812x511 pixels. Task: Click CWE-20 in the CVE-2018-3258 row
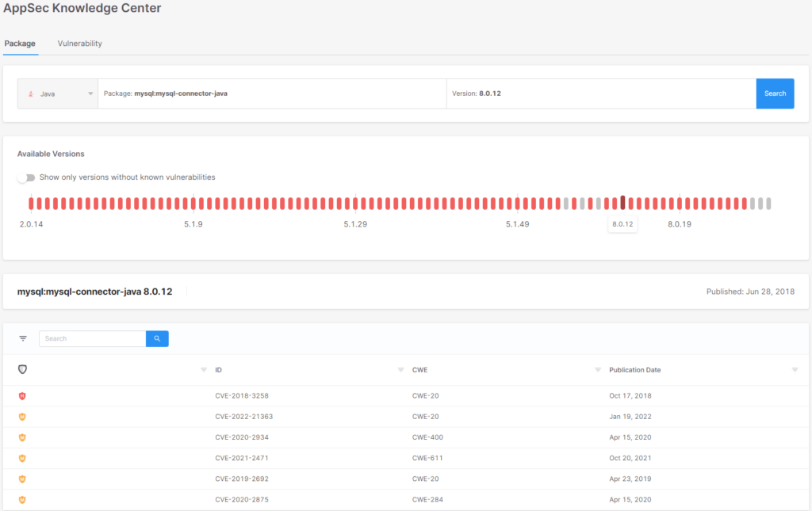(425, 395)
